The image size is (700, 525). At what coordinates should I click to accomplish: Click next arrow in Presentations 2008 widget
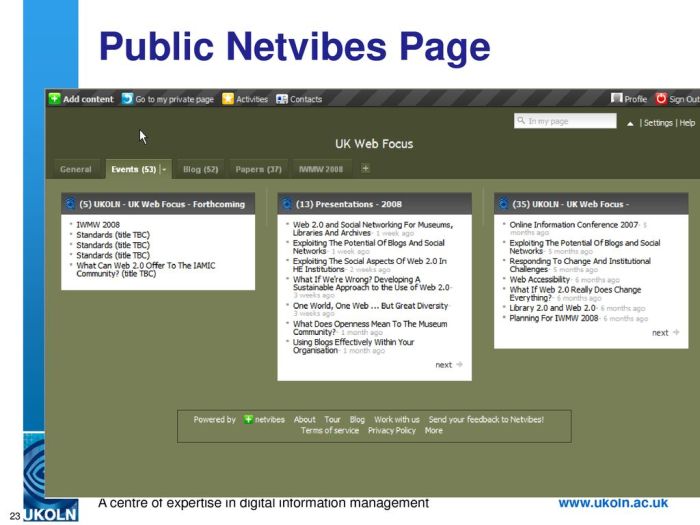459,365
